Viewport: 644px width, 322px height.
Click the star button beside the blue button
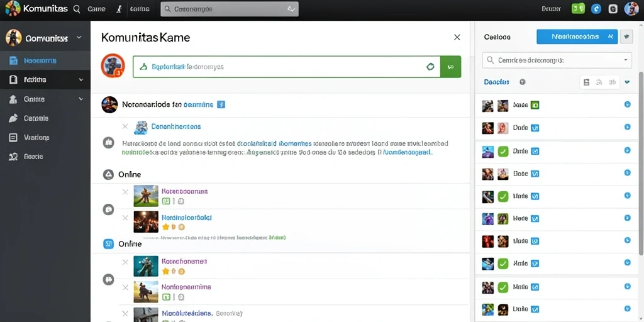click(626, 36)
